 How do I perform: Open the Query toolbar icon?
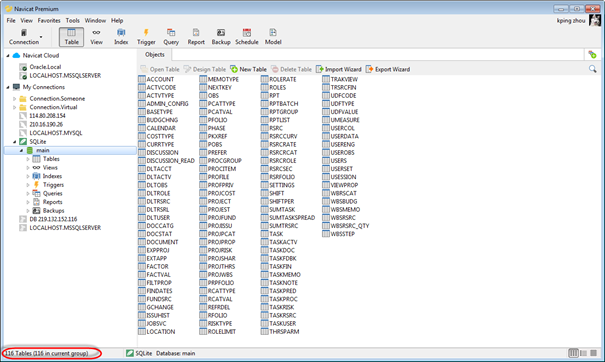[x=171, y=37]
